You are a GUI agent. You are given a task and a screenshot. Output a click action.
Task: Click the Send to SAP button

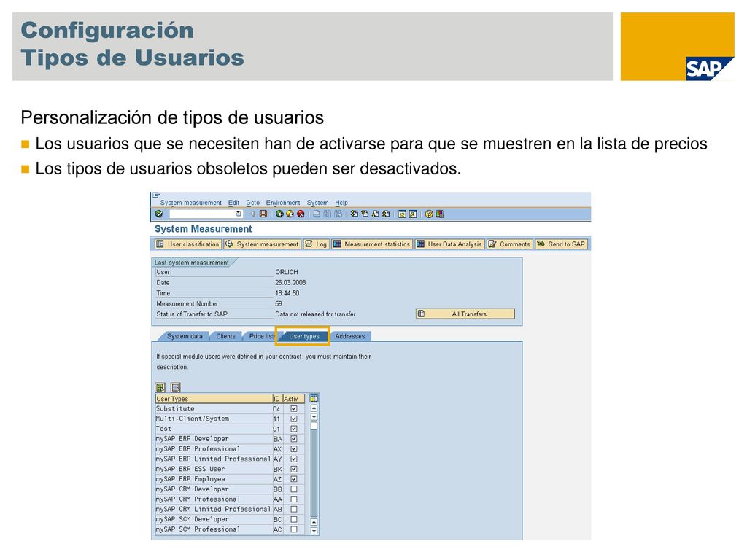point(561,244)
